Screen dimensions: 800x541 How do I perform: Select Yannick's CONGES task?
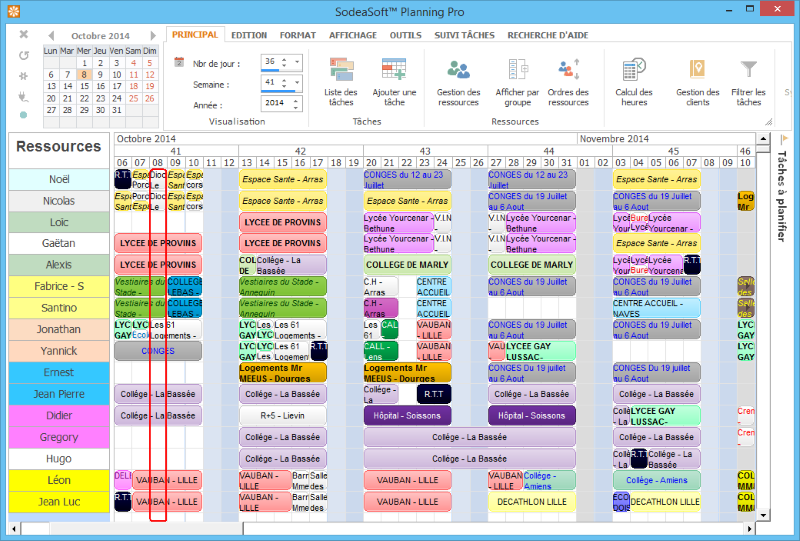(x=158, y=351)
